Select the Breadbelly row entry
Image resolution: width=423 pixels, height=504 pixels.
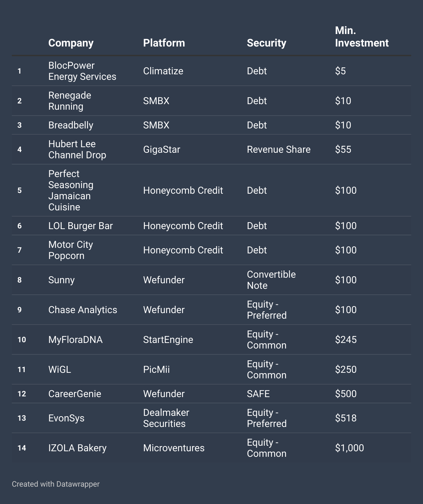click(x=211, y=125)
